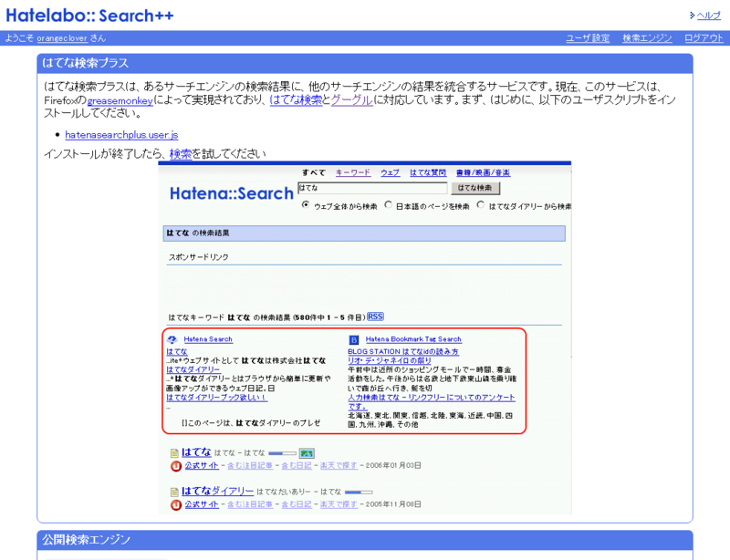Switch to the はてな質問 tab
Image resolution: width=730 pixels, height=560 pixels.
coord(427,171)
